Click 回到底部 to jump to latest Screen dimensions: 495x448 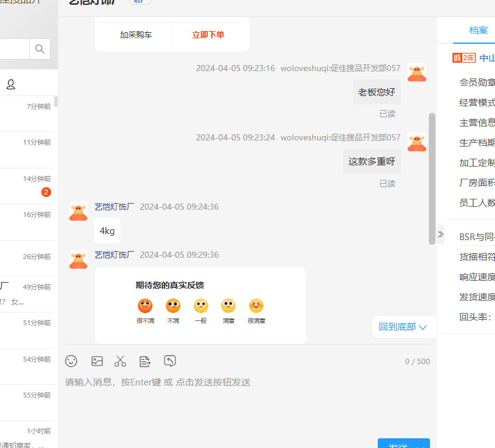[x=403, y=327]
